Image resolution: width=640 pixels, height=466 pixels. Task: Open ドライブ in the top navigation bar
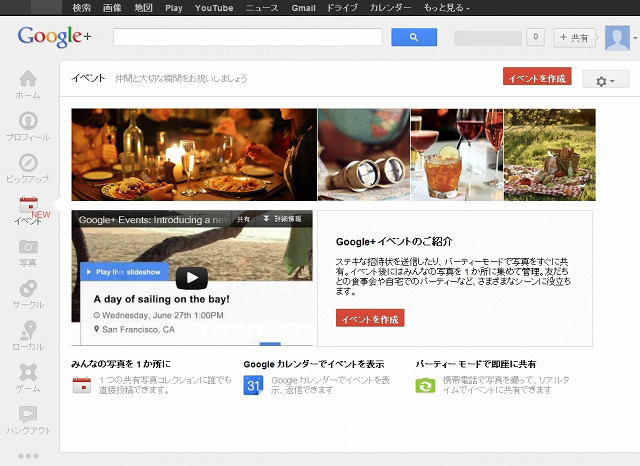click(342, 8)
